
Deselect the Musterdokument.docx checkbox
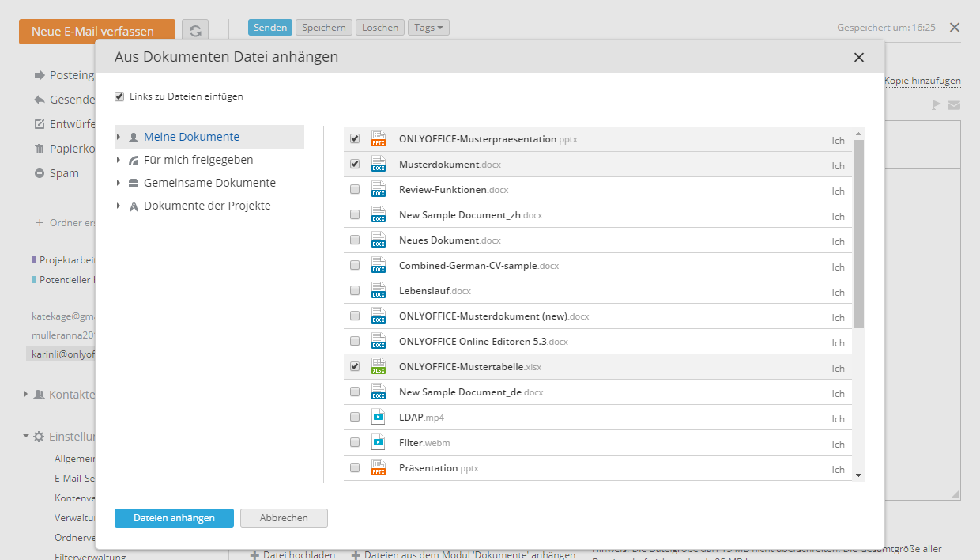[355, 164]
